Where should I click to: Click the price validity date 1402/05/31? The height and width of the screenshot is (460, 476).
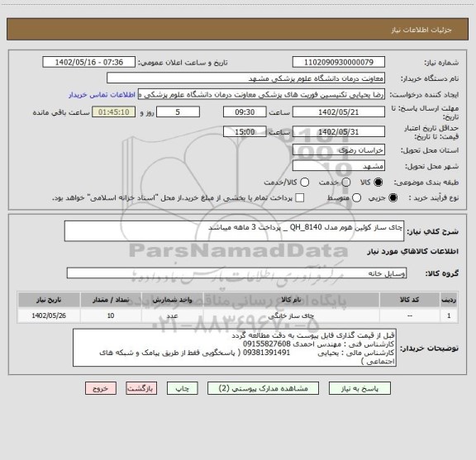[339, 131]
